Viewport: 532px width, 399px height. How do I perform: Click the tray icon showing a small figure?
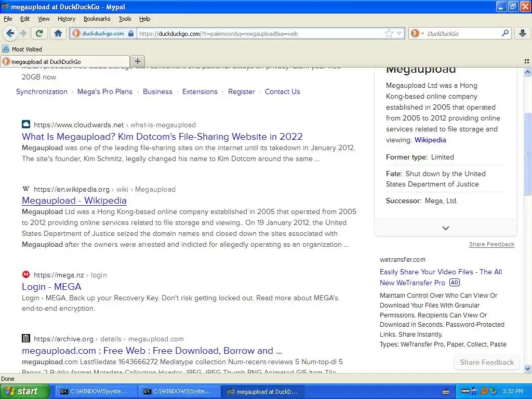pos(474,392)
